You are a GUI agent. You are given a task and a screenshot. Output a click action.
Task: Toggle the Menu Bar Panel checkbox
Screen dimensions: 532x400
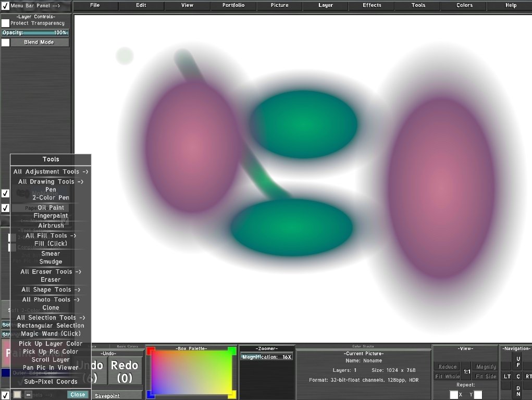(x=5, y=6)
